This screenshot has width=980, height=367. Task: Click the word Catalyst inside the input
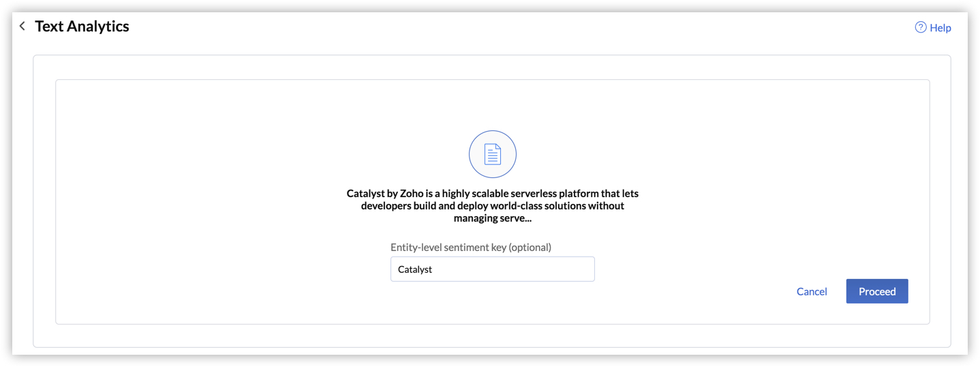click(x=415, y=269)
